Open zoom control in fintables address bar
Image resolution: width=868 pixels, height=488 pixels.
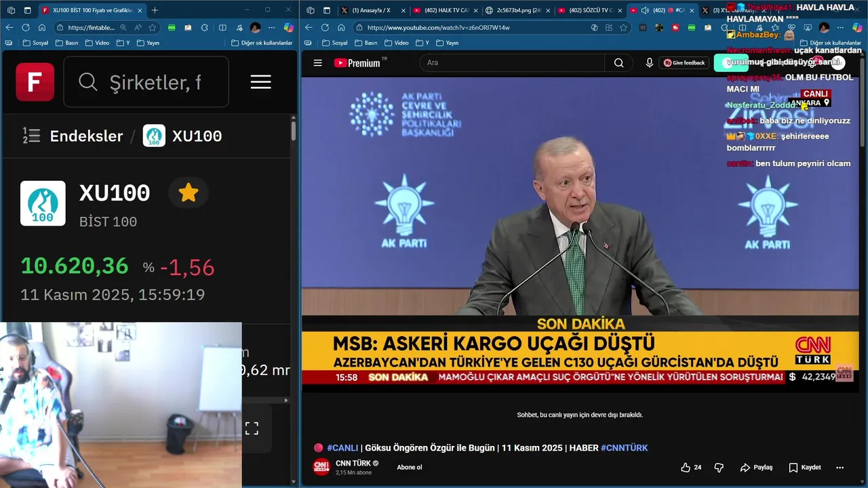click(123, 28)
